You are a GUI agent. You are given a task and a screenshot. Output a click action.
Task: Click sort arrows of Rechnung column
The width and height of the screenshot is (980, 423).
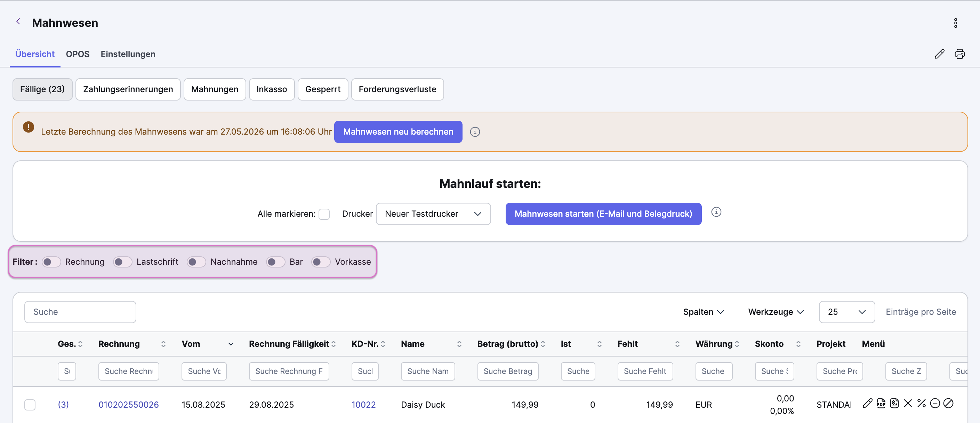163,344
